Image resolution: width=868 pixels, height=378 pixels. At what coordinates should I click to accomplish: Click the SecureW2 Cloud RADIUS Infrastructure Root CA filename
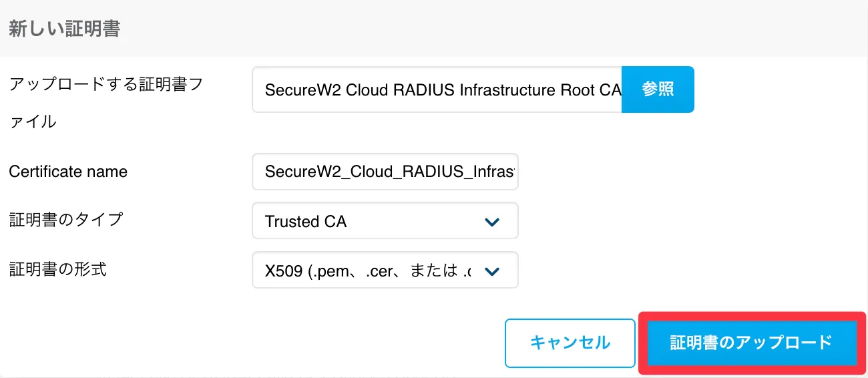pyautogui.click(x=443, y=90)
